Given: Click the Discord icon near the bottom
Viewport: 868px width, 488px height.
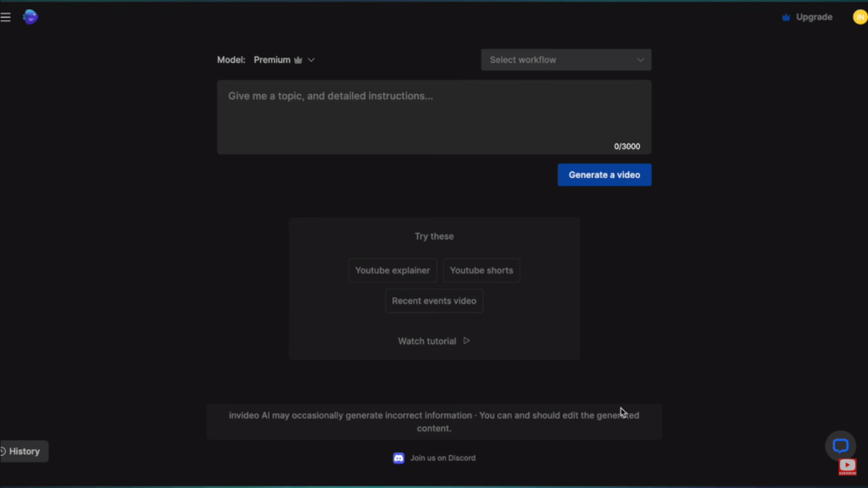Looking at the screenshot, I should [x=398, y=457].
